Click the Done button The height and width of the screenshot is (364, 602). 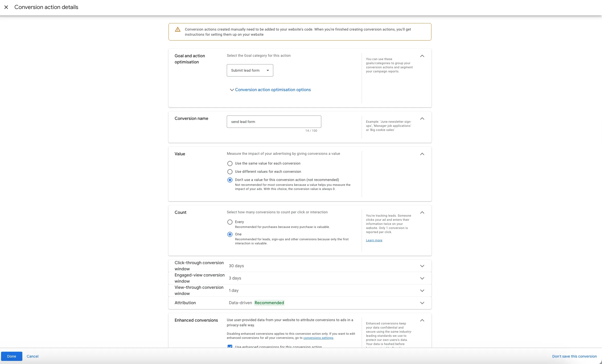(x=12, y=356)
